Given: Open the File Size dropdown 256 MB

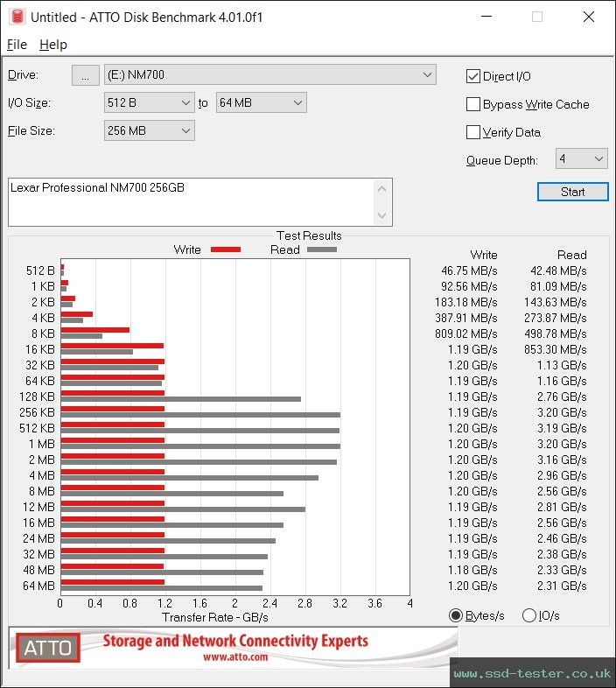Looking at the screenshot, I should (149, 130).
